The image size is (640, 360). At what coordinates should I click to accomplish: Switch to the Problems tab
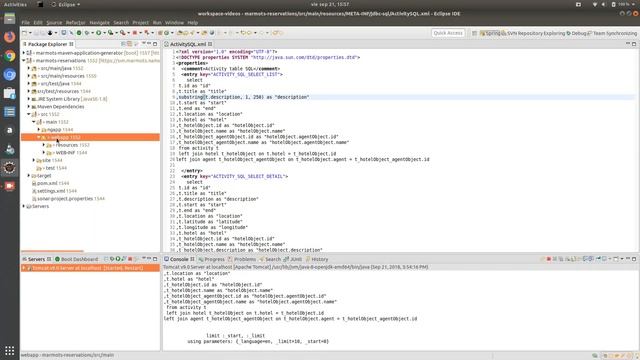click(x=242, y=259)
